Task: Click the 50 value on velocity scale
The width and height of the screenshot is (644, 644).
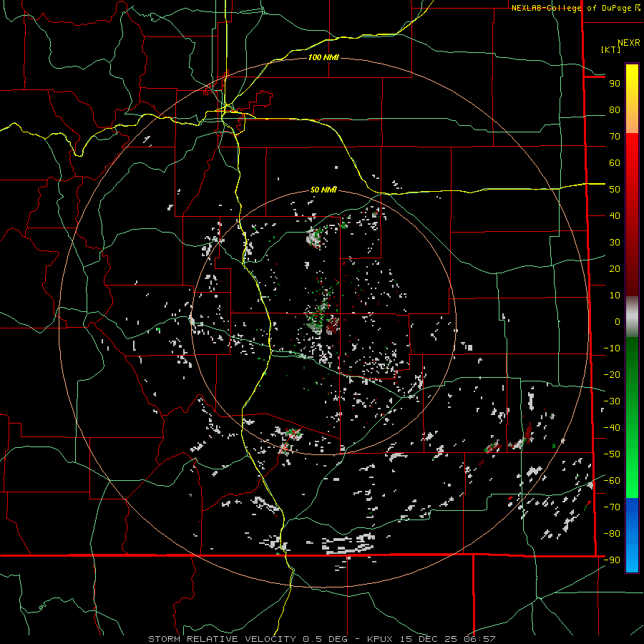Action: (615, 190)
